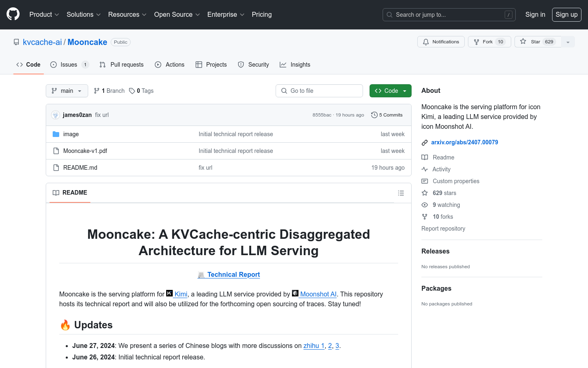
Task: Open arxiv.org/abs/2407.00079 link
Action: pos(465,142)
